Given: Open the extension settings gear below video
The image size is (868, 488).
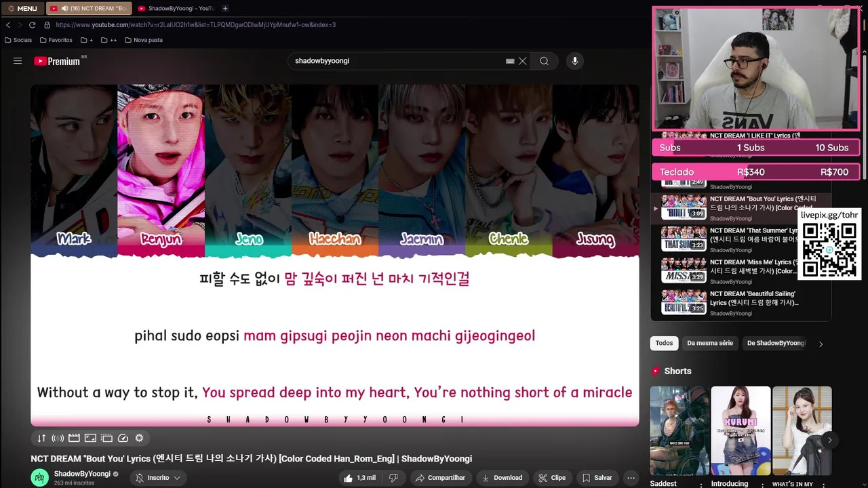Looking at the screenshot, I should pos(139,438).
